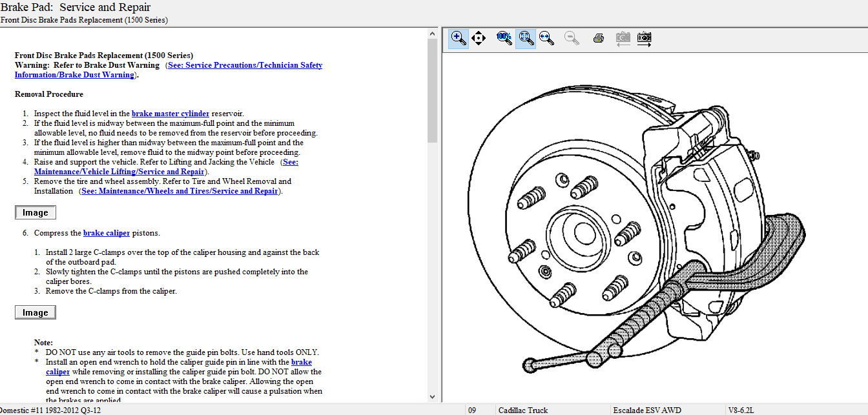Open the Vehicle Lifting Service and Repair link

(119, 172)
